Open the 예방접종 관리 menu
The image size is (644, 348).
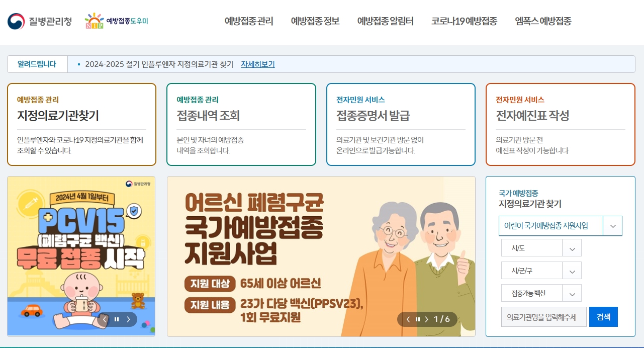[x=248, y=21]
